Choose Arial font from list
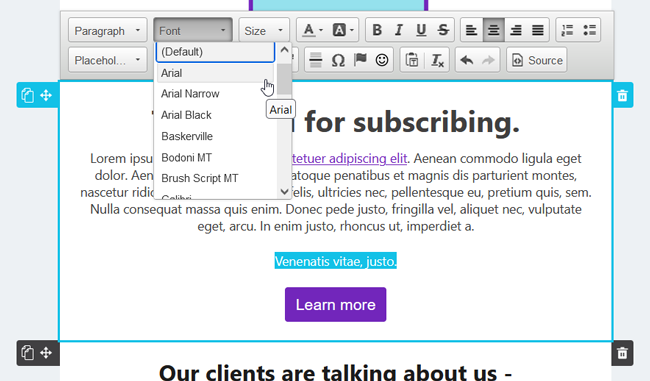This screenshot has height=381, width=650. click(x=215, y=73)
